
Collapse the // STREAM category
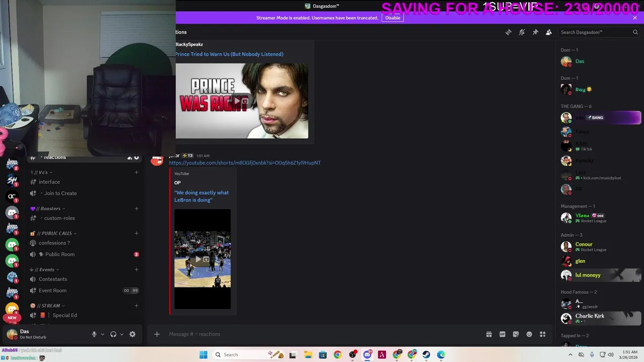[x=48, y=306]
